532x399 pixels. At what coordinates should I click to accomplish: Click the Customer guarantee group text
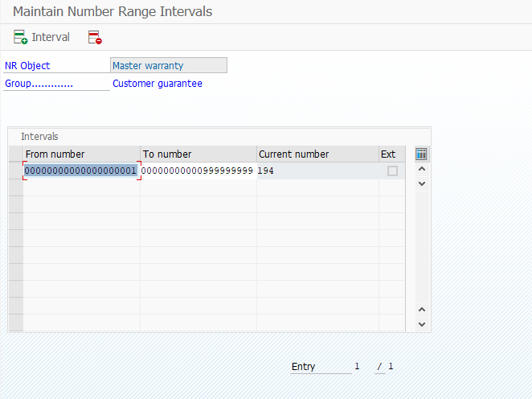point(158,84)
